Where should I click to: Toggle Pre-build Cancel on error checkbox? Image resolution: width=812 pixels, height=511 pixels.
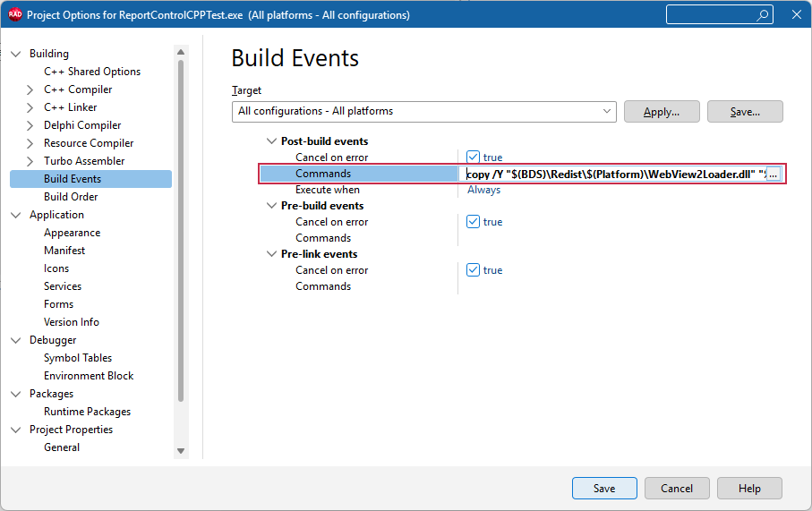click(473, 222)
